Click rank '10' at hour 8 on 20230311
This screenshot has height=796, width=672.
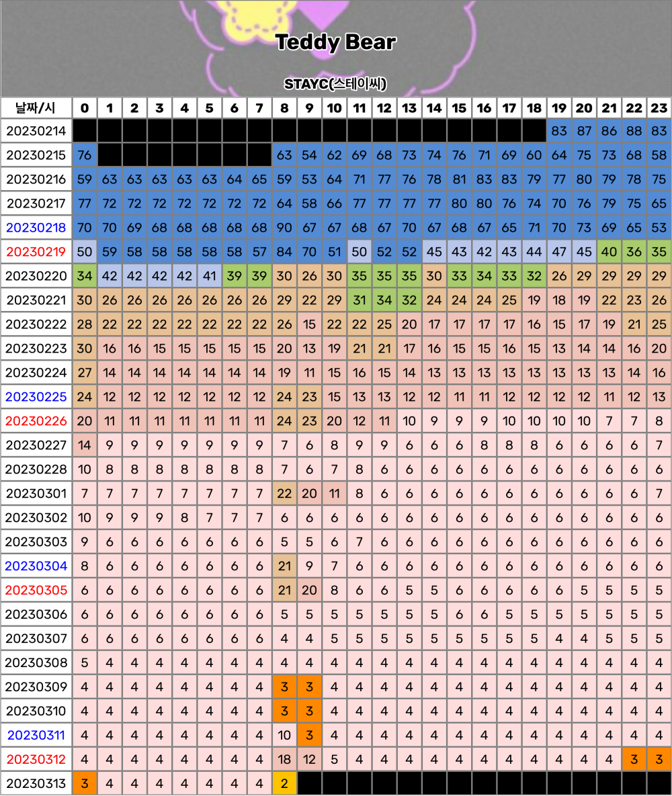coord(284,735)
